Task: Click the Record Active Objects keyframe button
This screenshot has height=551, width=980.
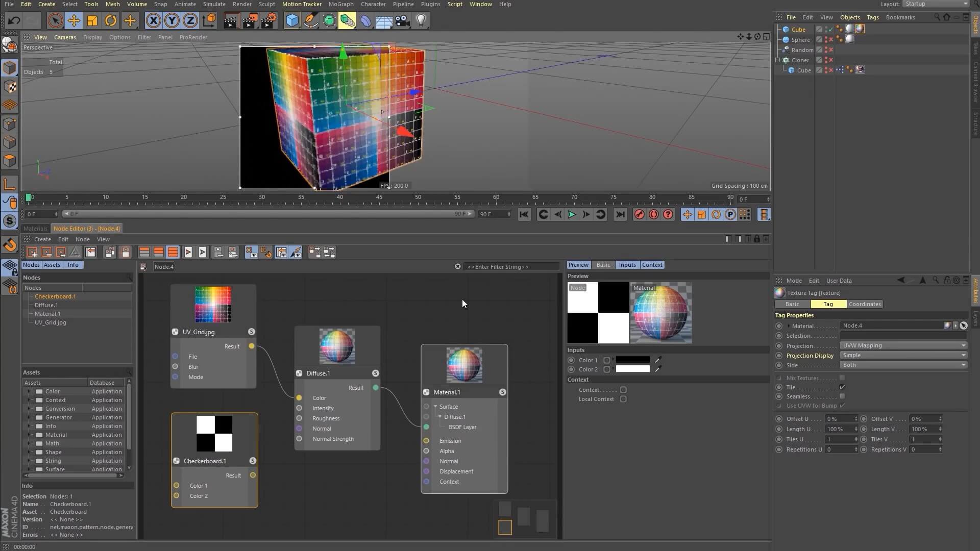Action: pyautogui.click(x=639, y=215)
